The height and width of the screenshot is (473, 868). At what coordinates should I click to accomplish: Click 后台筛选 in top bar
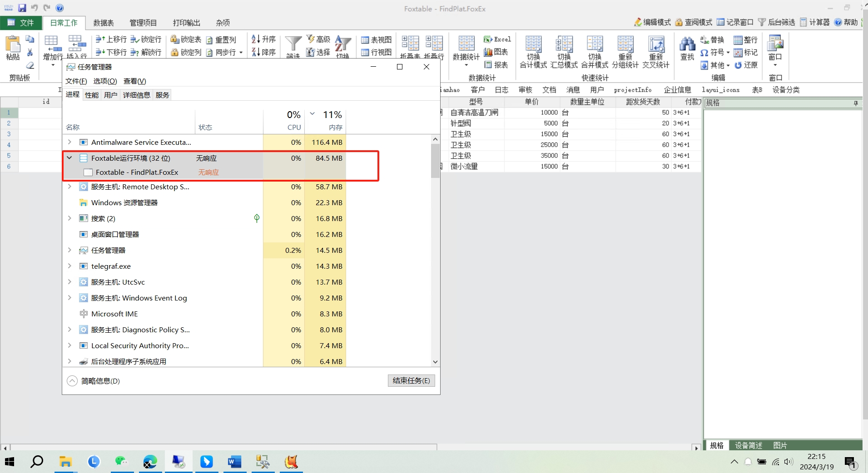point(777,22)
